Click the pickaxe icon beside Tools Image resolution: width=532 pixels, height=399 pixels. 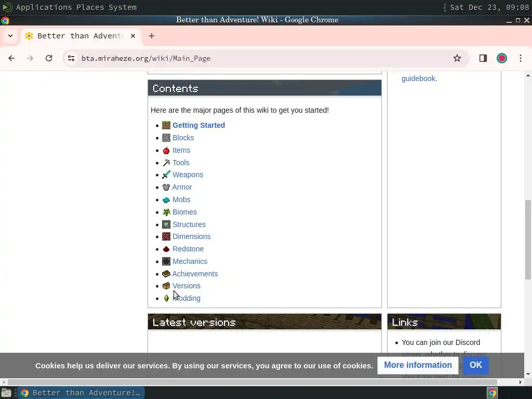166,163
